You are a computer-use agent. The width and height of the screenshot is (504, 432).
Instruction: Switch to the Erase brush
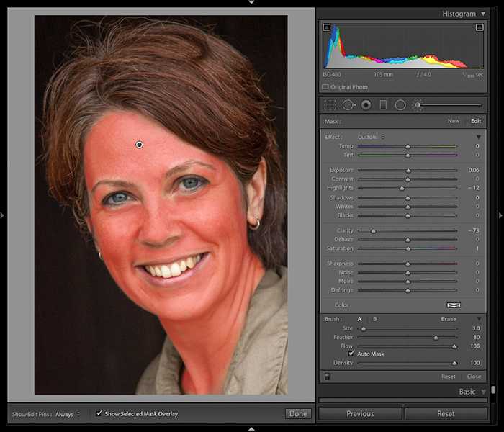pos(449,319)
